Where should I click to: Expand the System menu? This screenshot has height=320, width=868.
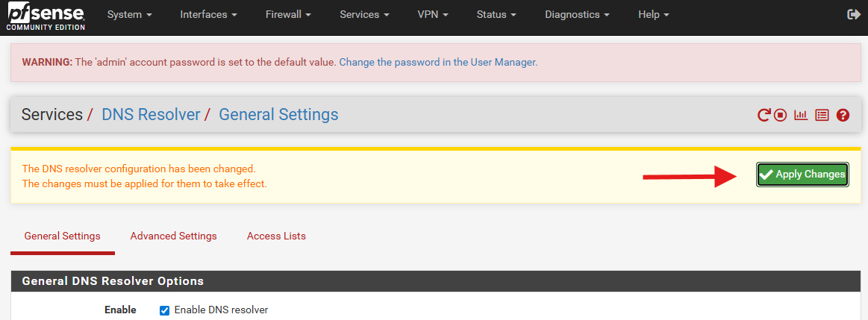pos(129,15)
